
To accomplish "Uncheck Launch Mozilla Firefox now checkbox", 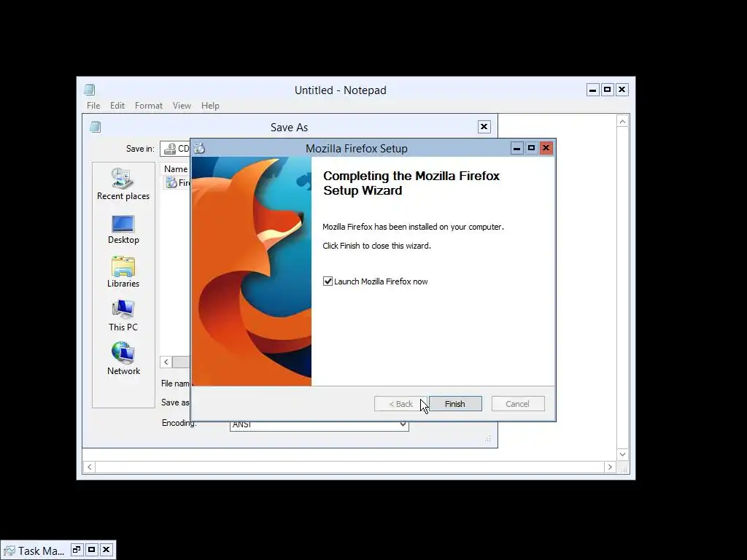I will coord(328,281).
